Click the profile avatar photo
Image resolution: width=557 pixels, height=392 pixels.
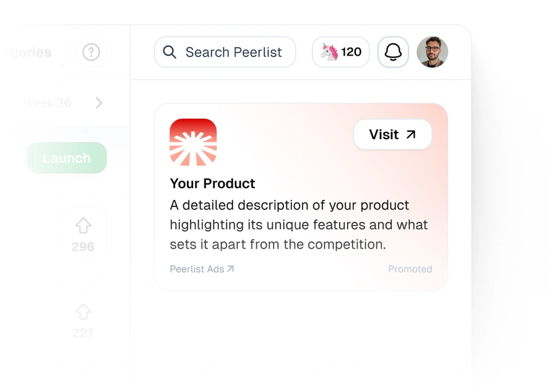[433, 52]
